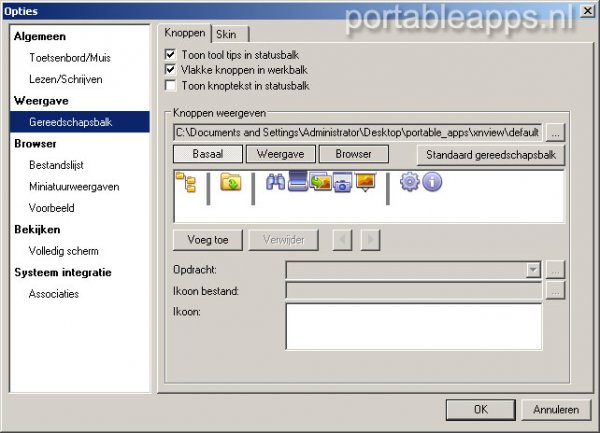Enable 'Toon knoptekst in statusbalk'

coord(170,86)
